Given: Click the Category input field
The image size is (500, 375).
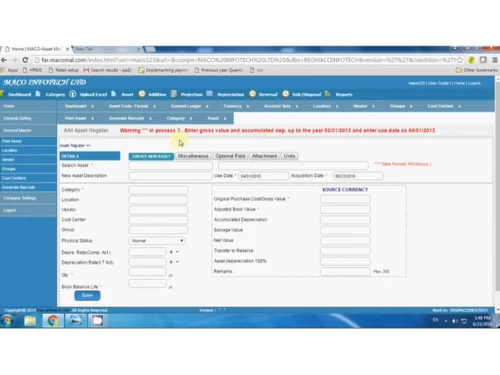Looking at the screenshot, I should tap(158, 190).
